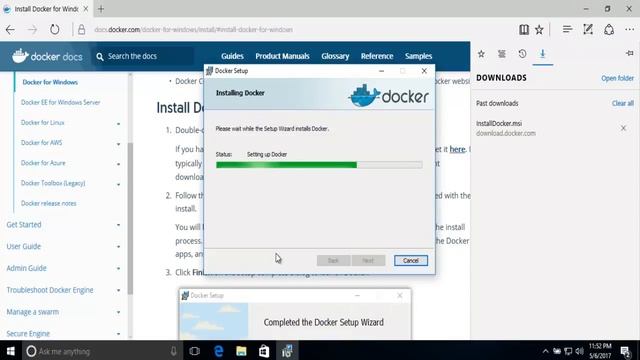Click the docker docs logo
The width and height of the screenshot is (640, 360).
click(47, 56)
